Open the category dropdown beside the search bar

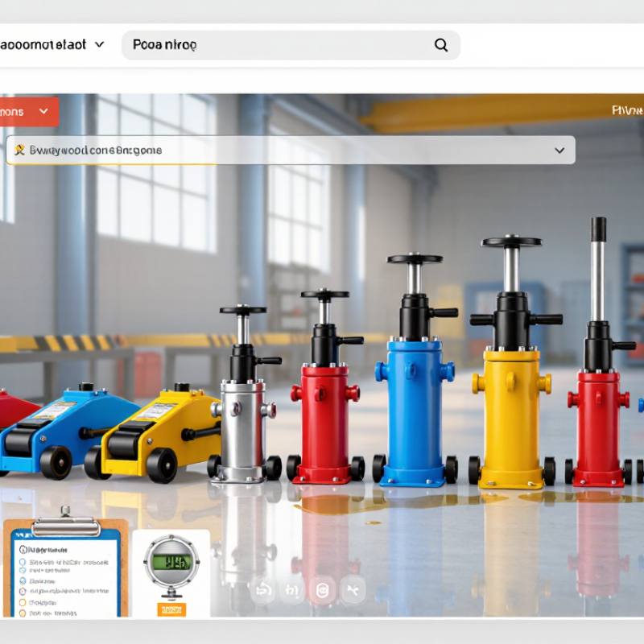click(x=52, y=44)
